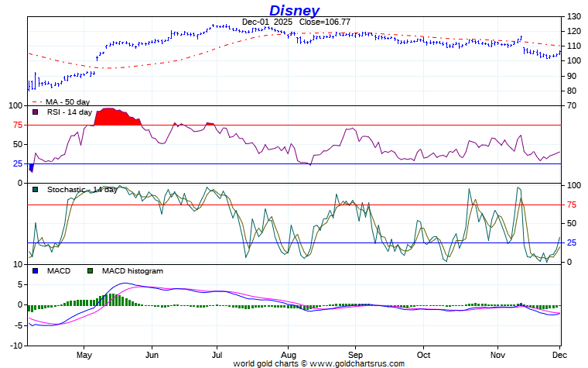Click the 90 price axis label

click(x=572, y=76)
